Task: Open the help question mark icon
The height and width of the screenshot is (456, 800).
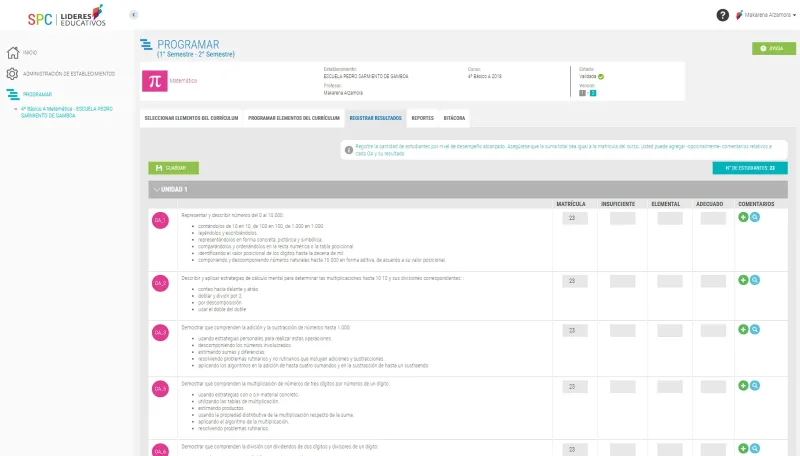Action: click(x=722, y=15)
